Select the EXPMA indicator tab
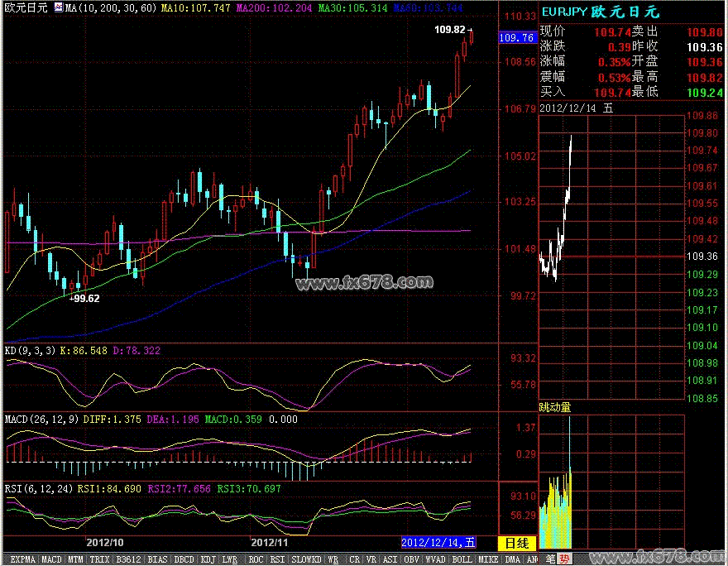728x566 pixels. click(22, 559)
